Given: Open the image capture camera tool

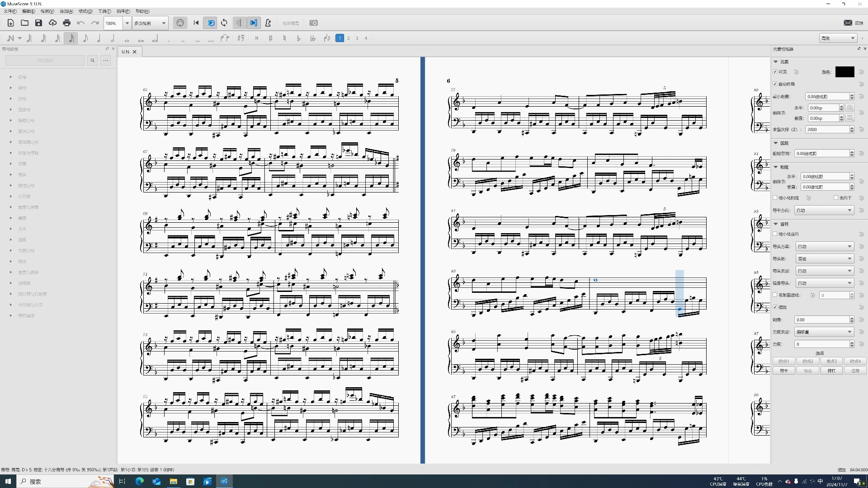Looking at the screenshot, I should pyautogui.click(x=313, y=23).
